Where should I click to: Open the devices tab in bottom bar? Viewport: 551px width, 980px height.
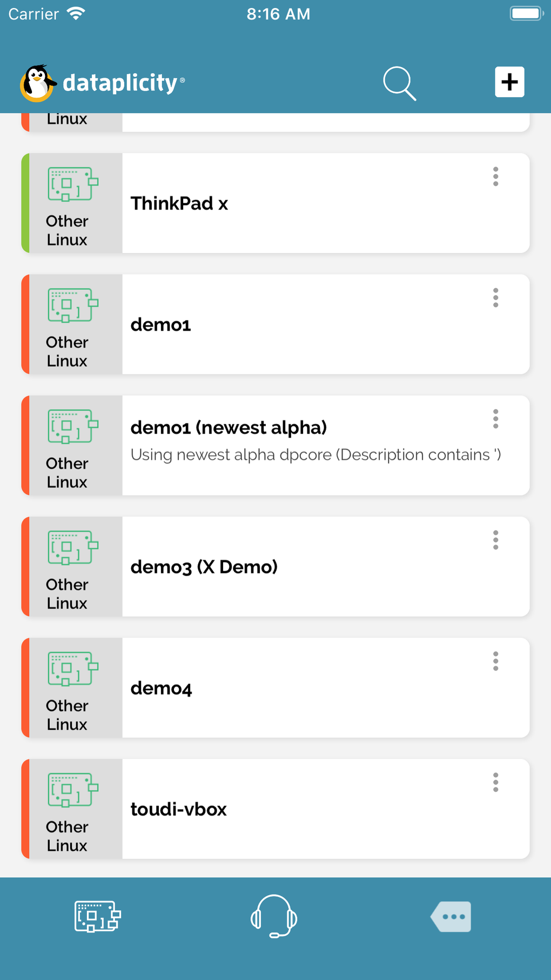point(97,916)
